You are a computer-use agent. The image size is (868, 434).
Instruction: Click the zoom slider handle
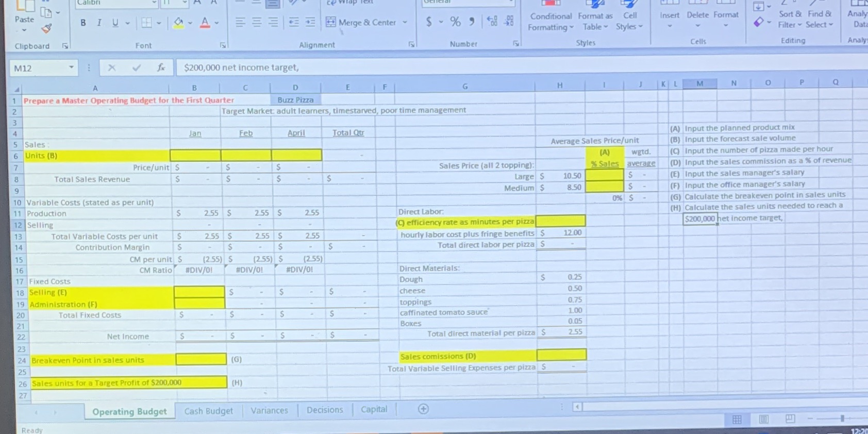click(842, 418)
